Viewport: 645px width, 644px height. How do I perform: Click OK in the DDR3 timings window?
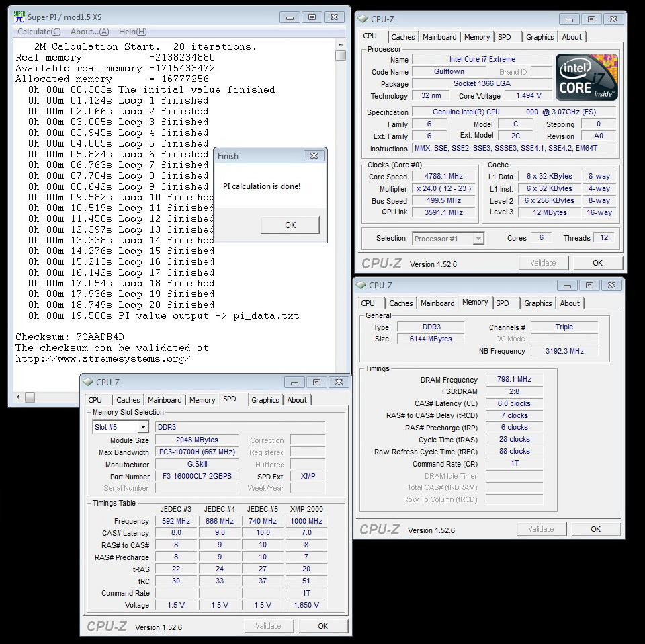coord(595,529)
